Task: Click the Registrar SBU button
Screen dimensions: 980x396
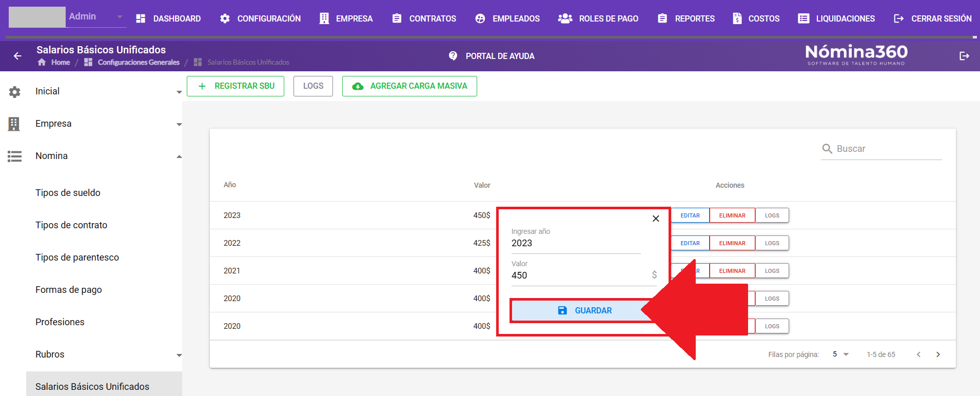Action: pyautogui.click(x=236, y=86)
